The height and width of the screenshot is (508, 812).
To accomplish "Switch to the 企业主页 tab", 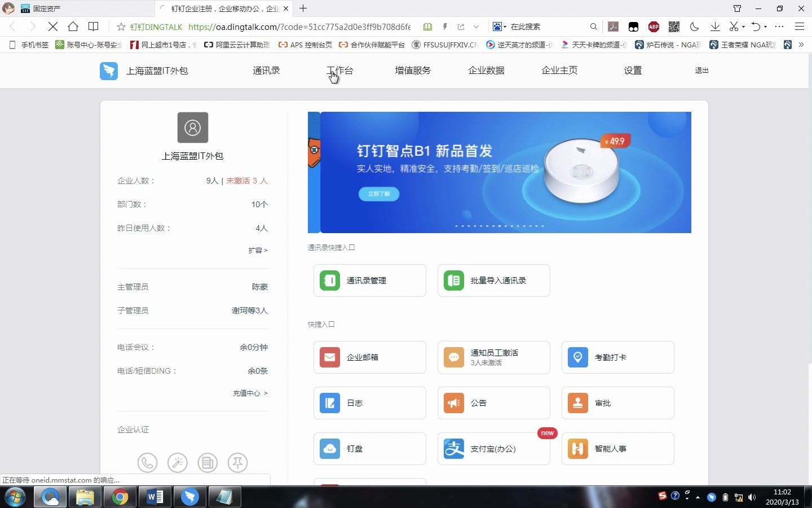I will 559,71.
